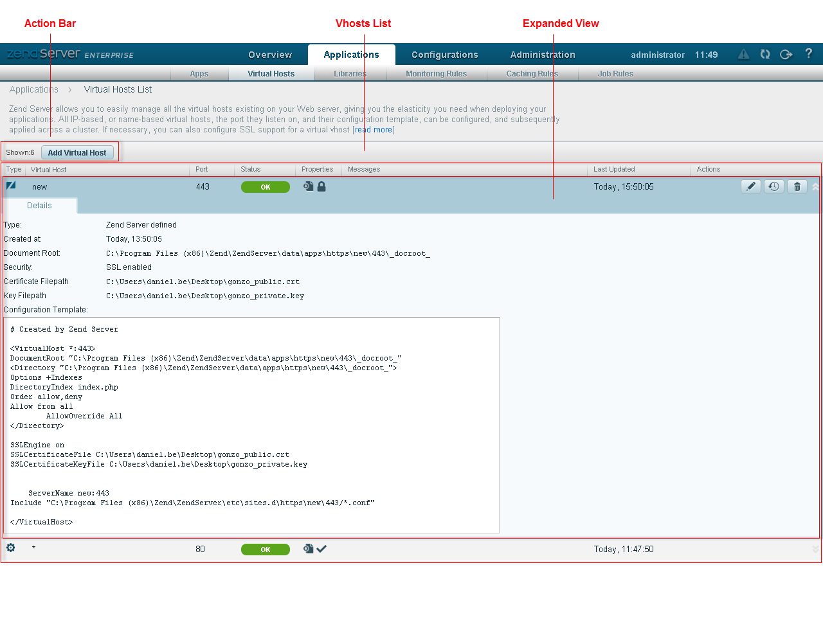Delete the new virtual host via trash icon

[797, 186]
